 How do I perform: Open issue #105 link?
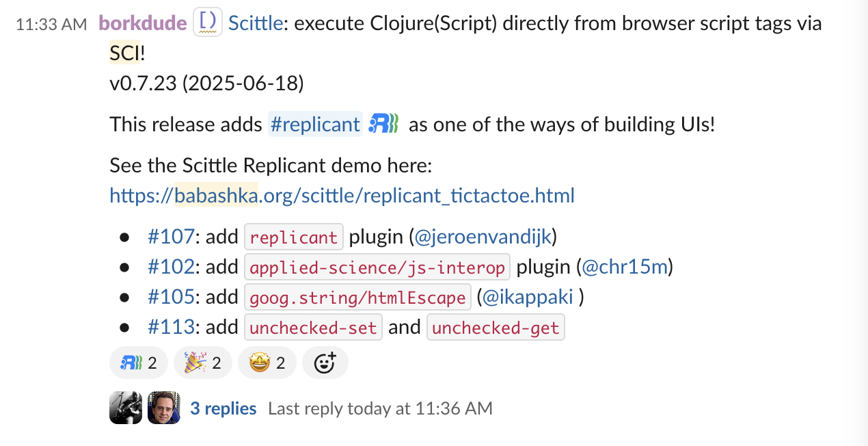pos(171,297)
